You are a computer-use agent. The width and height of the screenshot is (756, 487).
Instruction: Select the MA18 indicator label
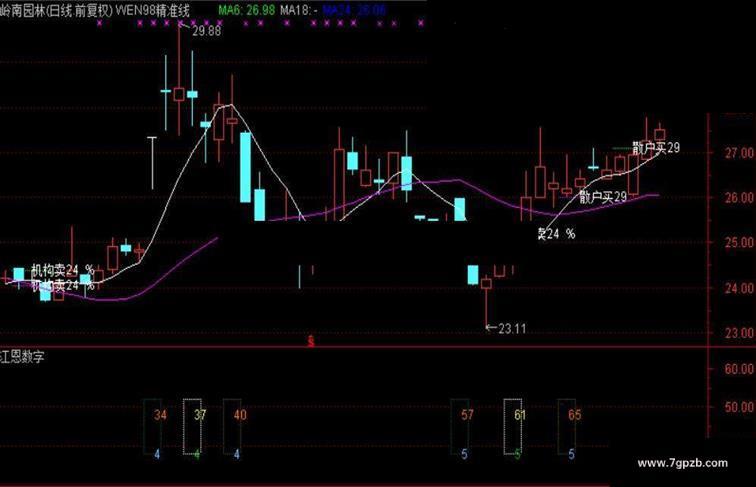pos(299,10)
